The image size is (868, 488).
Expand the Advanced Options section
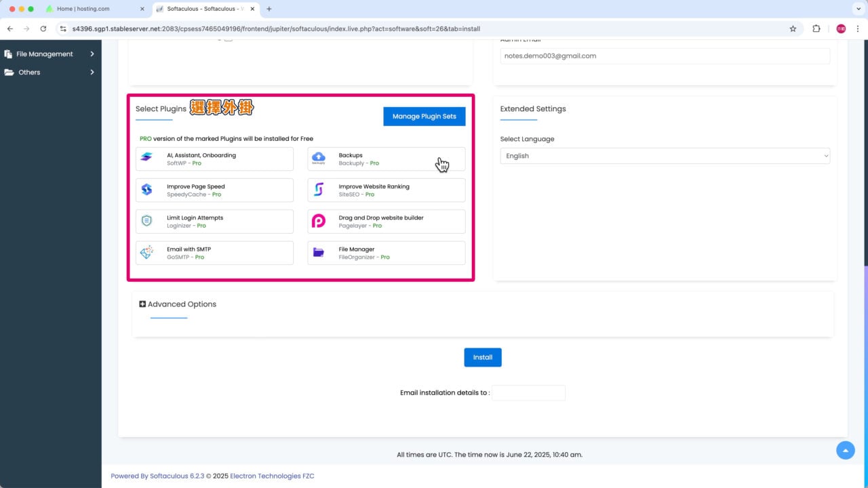click(178, 304)
